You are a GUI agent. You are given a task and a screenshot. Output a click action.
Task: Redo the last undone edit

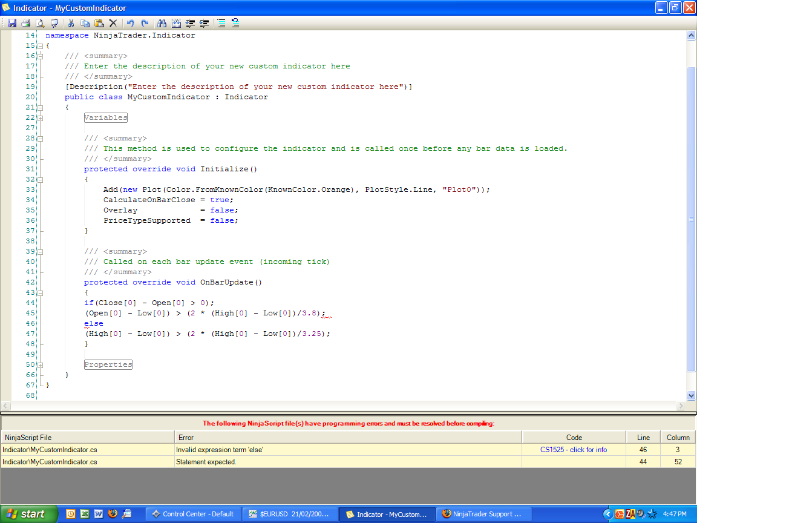click(145, 23)
